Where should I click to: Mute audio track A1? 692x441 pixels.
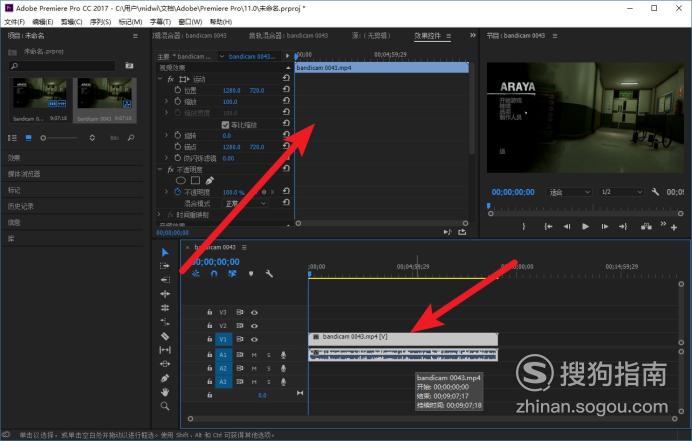[254, 355]
